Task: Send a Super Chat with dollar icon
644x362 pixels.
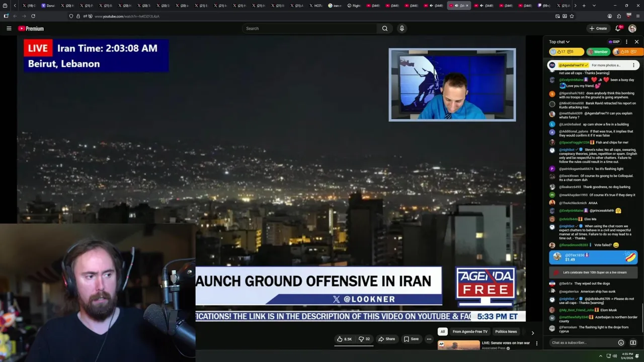Action: point(633,343)
